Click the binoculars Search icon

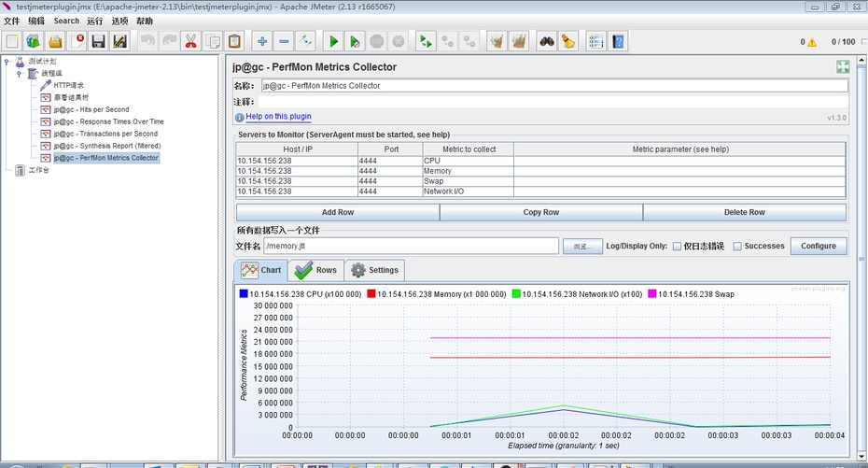tap(546, 41)
